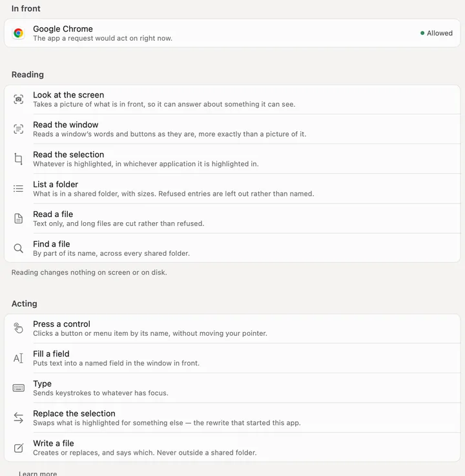Click the Reading section heading

[x=28, y=75]
